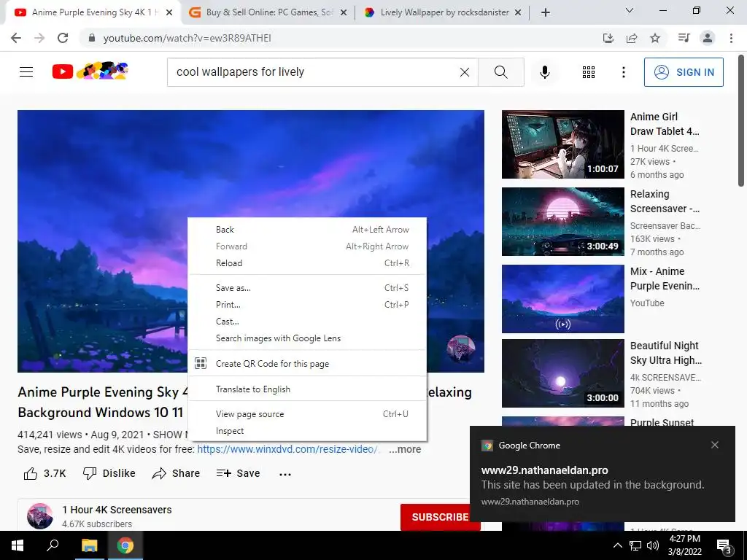The image size is (747, 560).
Task: Choose Create QR Code for this page
Action: pyautogui.click(x=307, y=363)
